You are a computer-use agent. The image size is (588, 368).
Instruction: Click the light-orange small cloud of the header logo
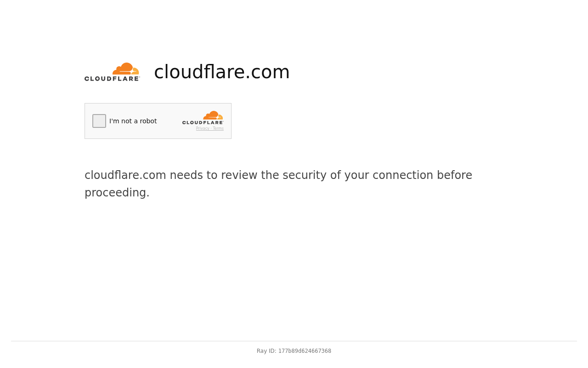point(136,71)
